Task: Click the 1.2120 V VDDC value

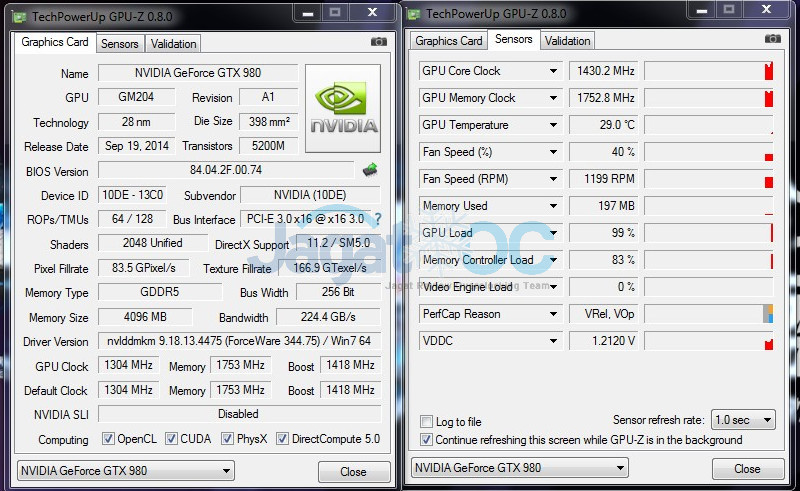Action: tap(603, 341)
